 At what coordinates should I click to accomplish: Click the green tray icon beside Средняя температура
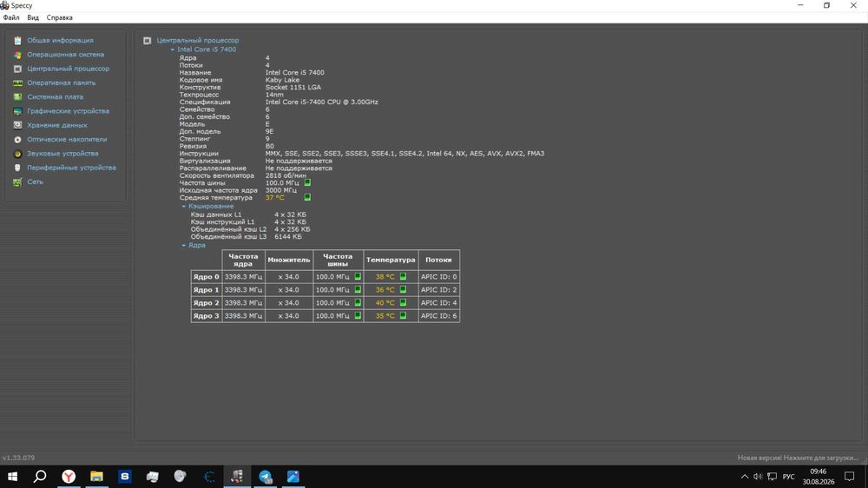click(x=307, y=197)
